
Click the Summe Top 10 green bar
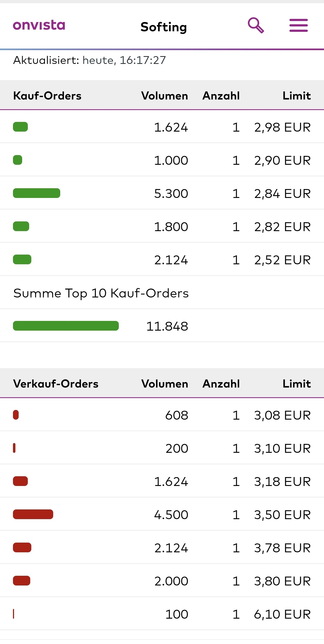click(66, 326)
